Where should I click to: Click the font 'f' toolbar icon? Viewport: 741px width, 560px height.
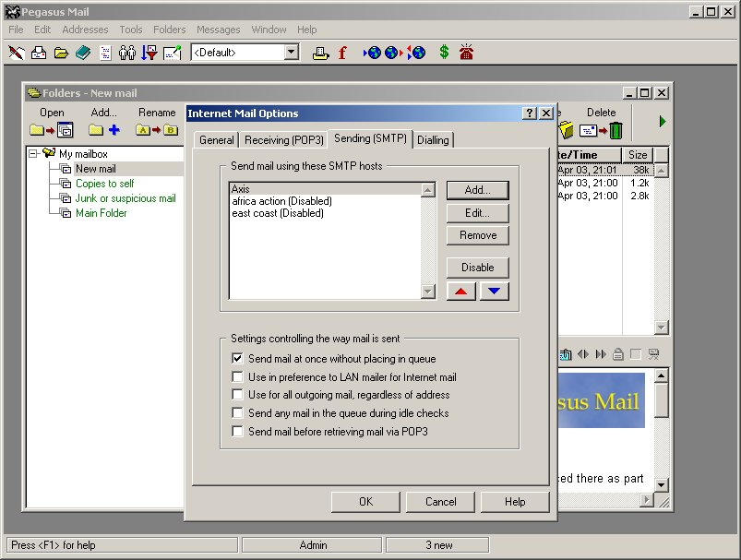coord(342,53)
